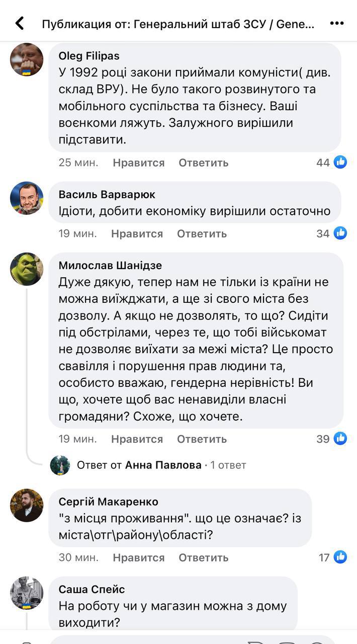
Task: Open Василь Варварюк's avatar
Action: (x=27, y=198)
